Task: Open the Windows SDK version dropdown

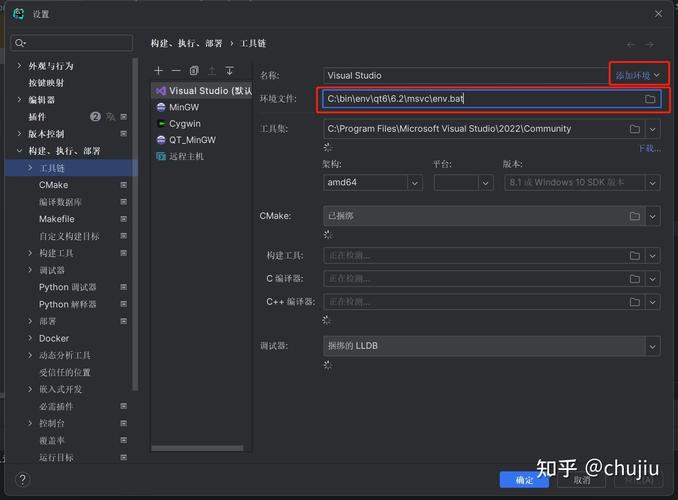Action: click(652, 183)
